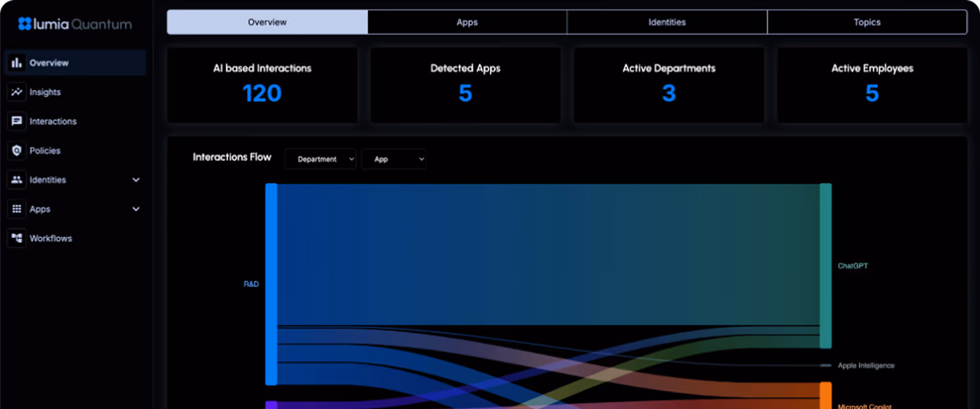Expand the Apps submenu chevron

136,209
